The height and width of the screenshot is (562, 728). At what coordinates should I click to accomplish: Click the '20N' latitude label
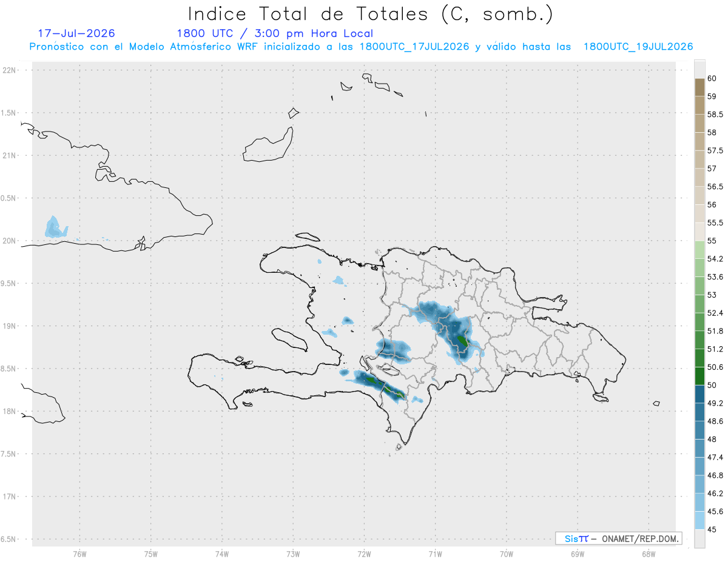tap(10, 241)
